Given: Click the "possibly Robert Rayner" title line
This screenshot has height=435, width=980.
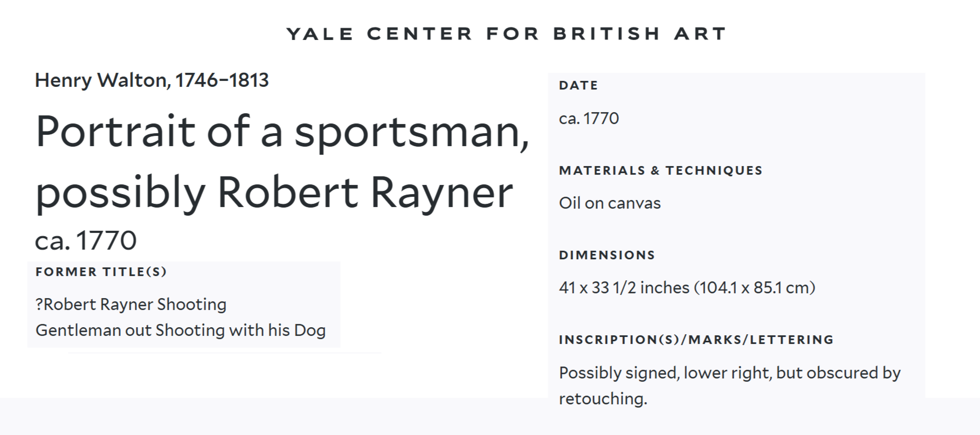Looking at the screenshot, I should click(x=274, y=192).
